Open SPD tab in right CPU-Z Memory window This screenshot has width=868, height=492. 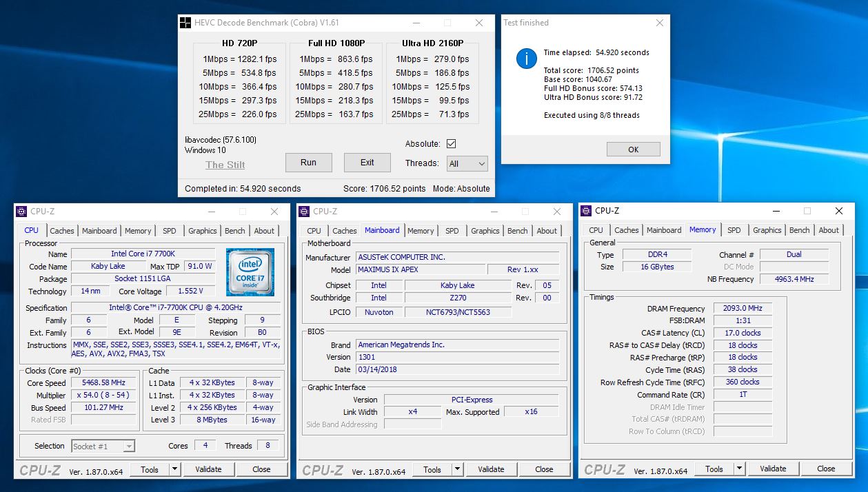click(x=734, y=230)
